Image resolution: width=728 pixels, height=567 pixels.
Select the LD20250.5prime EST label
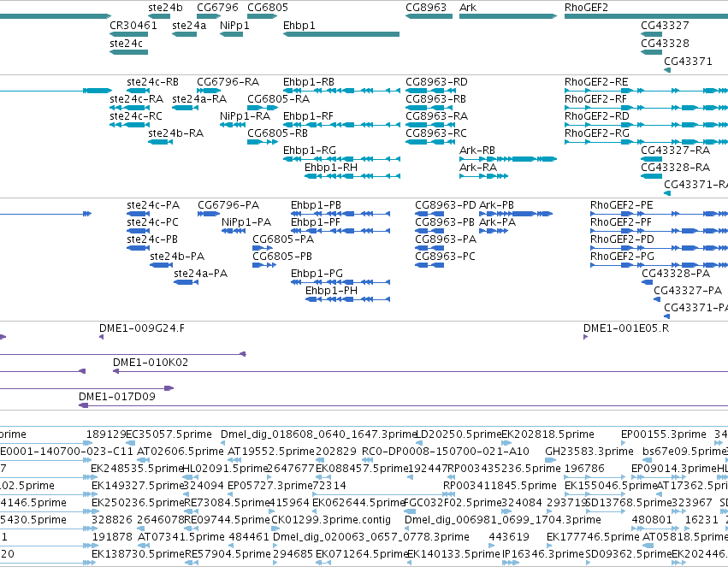click(x=459, y=434)
